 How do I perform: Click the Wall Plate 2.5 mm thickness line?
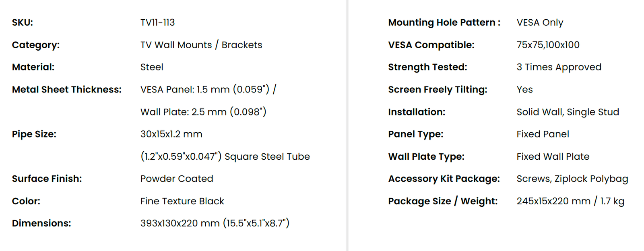click(x=203, y=112)
